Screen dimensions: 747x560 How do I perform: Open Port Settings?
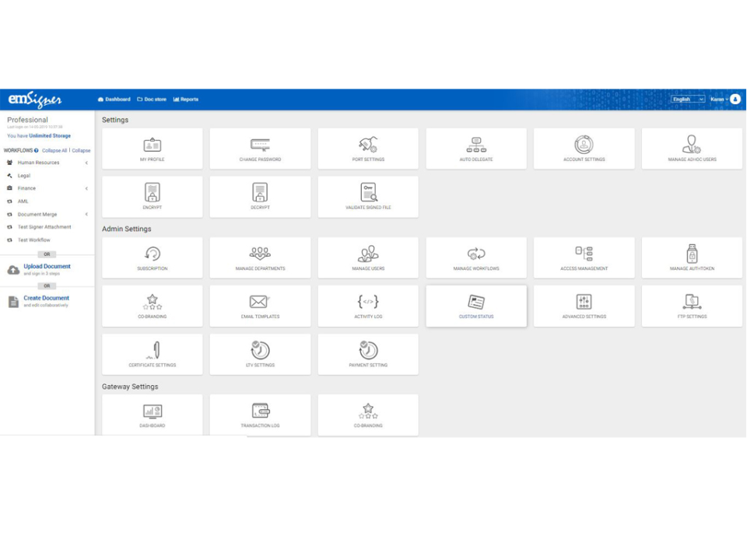pyautogui.click(x=368, y=149)
